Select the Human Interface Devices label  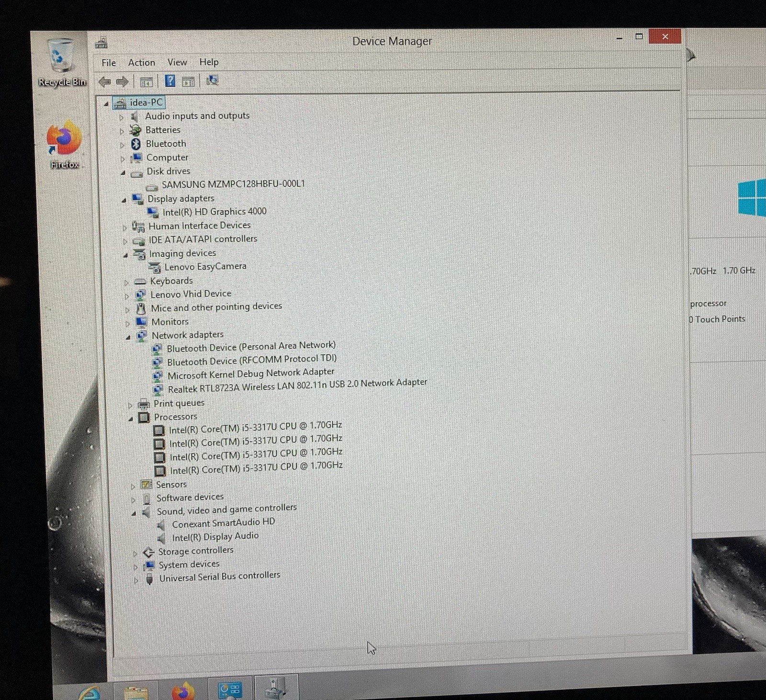[x=200, y=226]
